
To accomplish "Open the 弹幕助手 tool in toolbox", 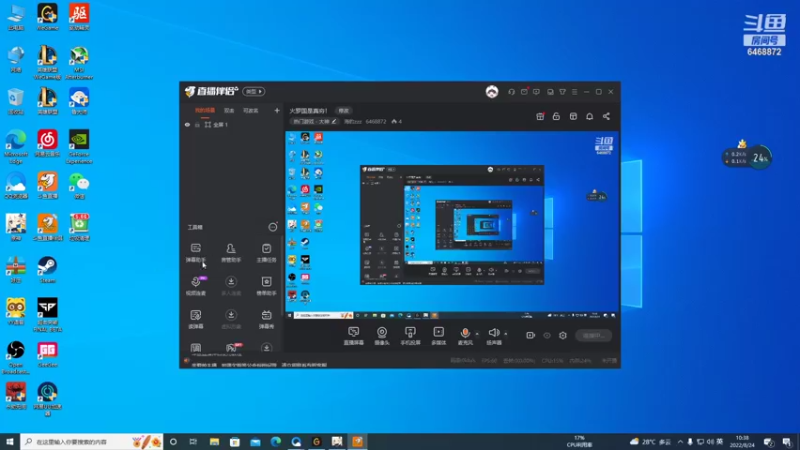I will 195,253.
